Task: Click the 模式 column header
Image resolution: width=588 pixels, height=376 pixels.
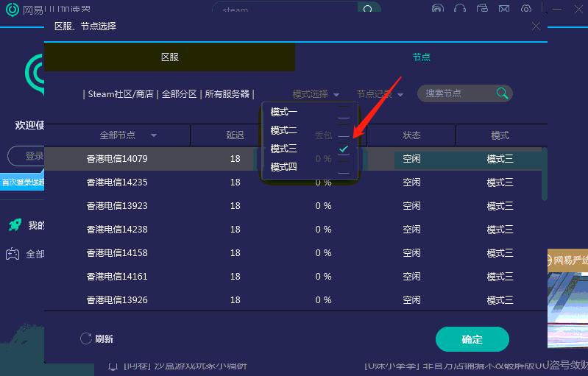Action: (500, 135)
